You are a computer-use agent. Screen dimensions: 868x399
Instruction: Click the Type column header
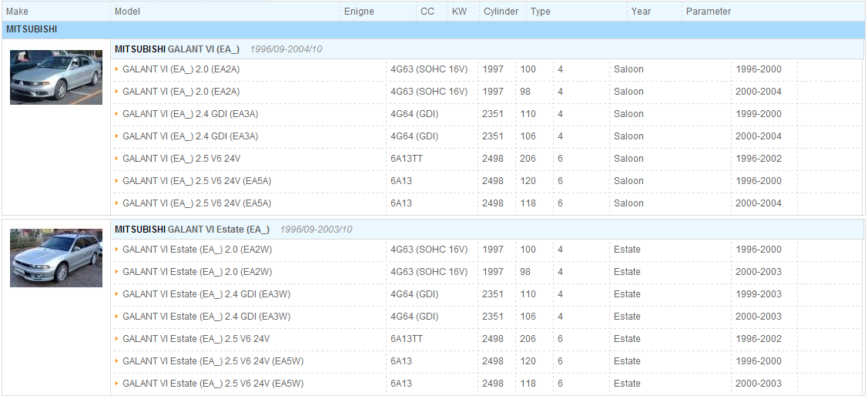pyautogui.click(x=541, y=11)
